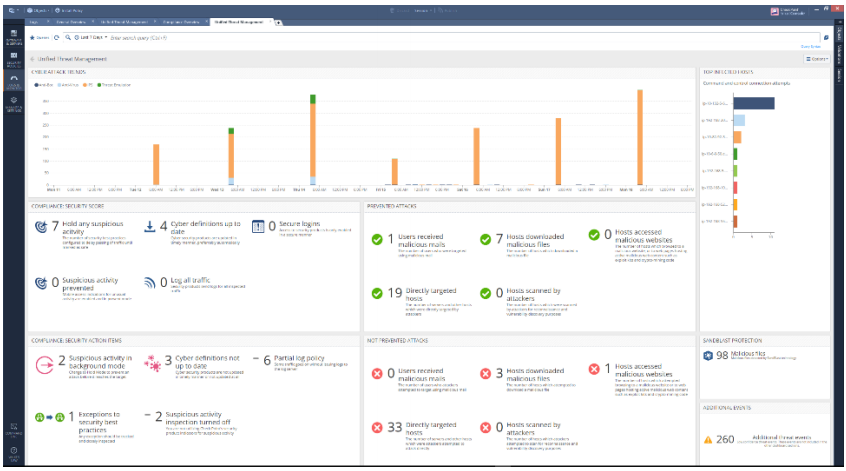Click the Favorites star icon
The height and width of the screenshot is (471, 846).
pyautogui.click(x=32, y=38)
